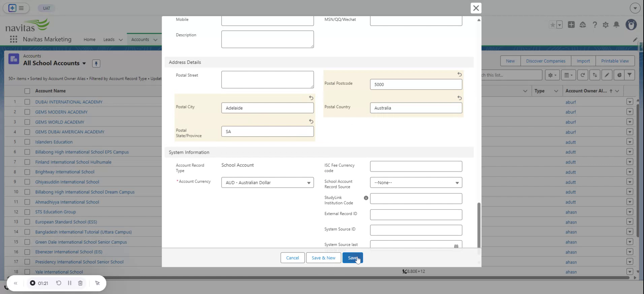Check the Ebenezer International School row checkbox
The width and height of the screenshot is (644, 294).
pos(27,252)
